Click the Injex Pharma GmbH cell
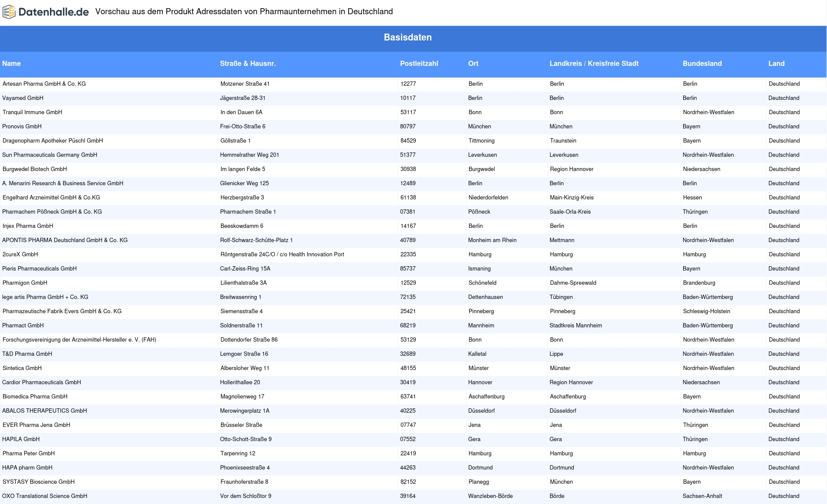The image size is (827, 504). [x=28, y=226]
